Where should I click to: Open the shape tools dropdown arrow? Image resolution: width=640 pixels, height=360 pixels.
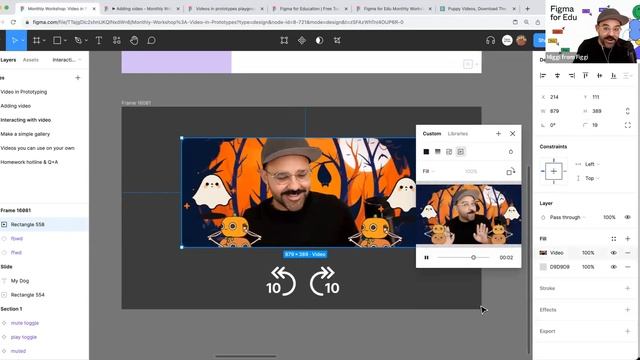pos(65,41)
